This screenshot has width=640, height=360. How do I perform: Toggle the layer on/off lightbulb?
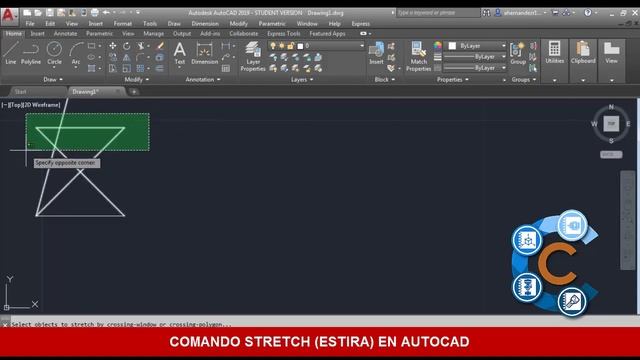(273, 46)
